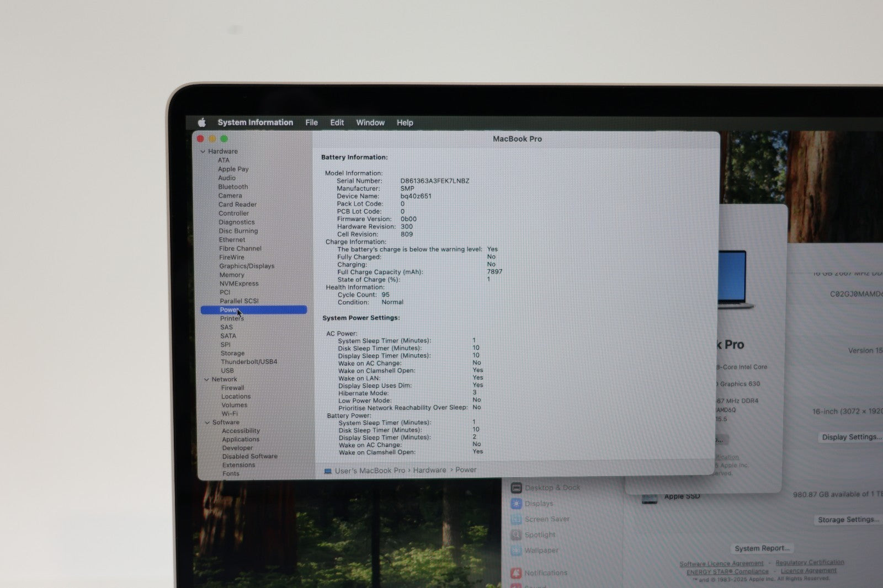This screenshot has width=883, height=588.
Task: Select Disabled Software in sidebar
Action: click(250, 456)
